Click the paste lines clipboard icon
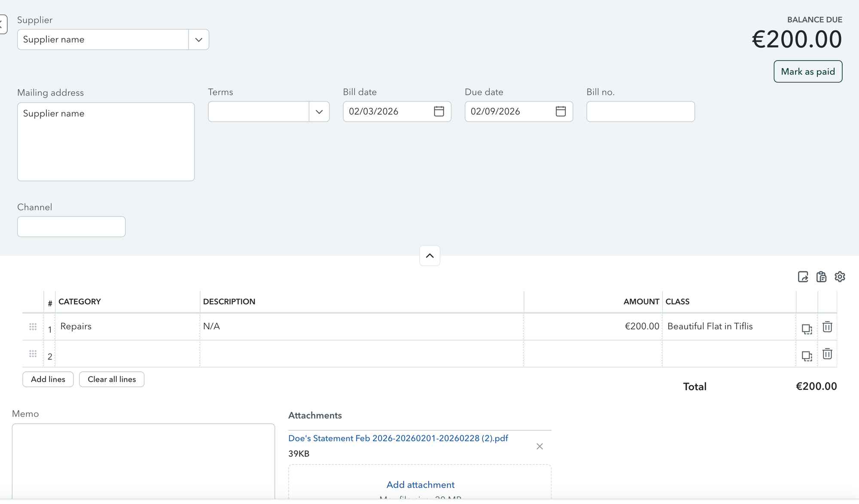The height and width of the screenshot is (504, 859). coord(821,277)
